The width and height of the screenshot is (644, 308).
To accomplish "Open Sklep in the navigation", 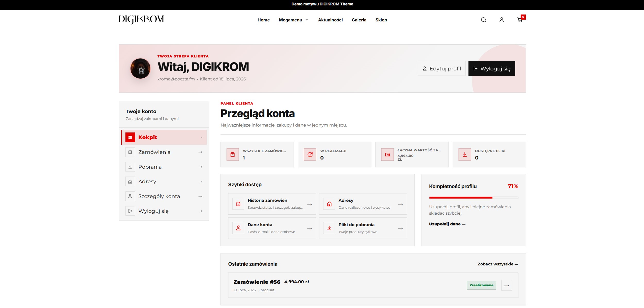I will 381,20.
